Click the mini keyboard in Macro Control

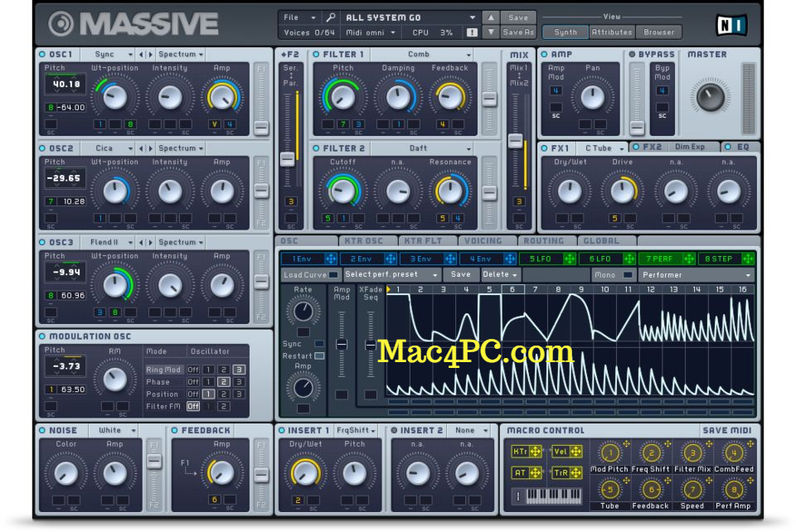pos(553,496)
